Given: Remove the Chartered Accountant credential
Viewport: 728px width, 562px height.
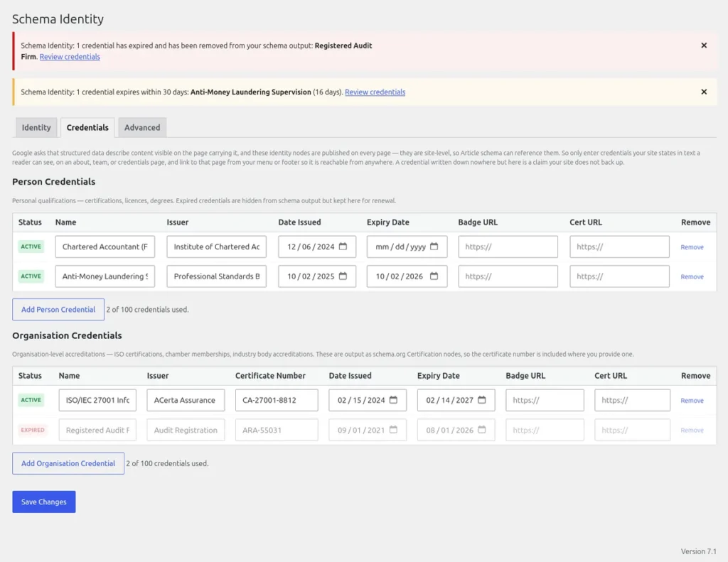Looking at the screenshot, I should coord(692,247).
